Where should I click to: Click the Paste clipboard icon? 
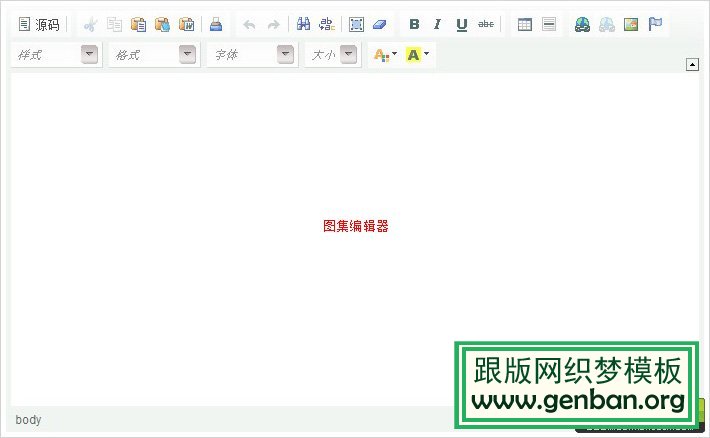138,24
